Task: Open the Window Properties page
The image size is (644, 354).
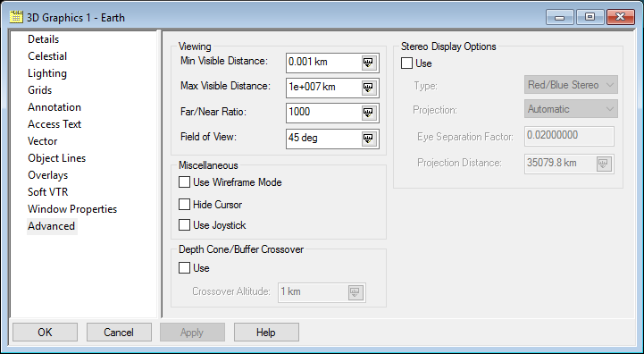Action: (72, 209)
